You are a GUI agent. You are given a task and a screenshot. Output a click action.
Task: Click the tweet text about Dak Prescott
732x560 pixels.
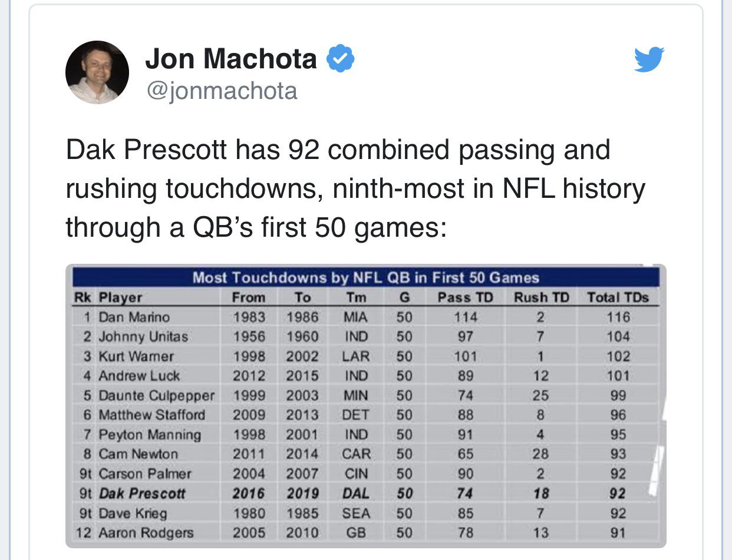click(x=355, y=188)
